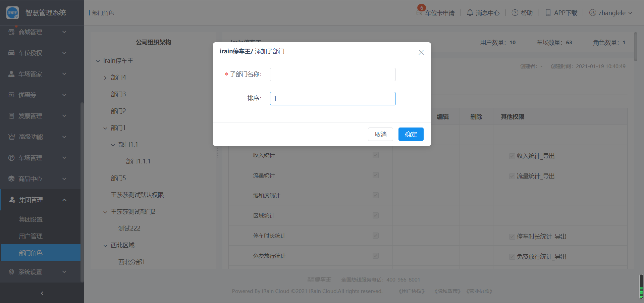The width and height of the screenshot is (644, 303).
Task: Click the 发票管理 invoice icon
Action: tap(11, 116)
